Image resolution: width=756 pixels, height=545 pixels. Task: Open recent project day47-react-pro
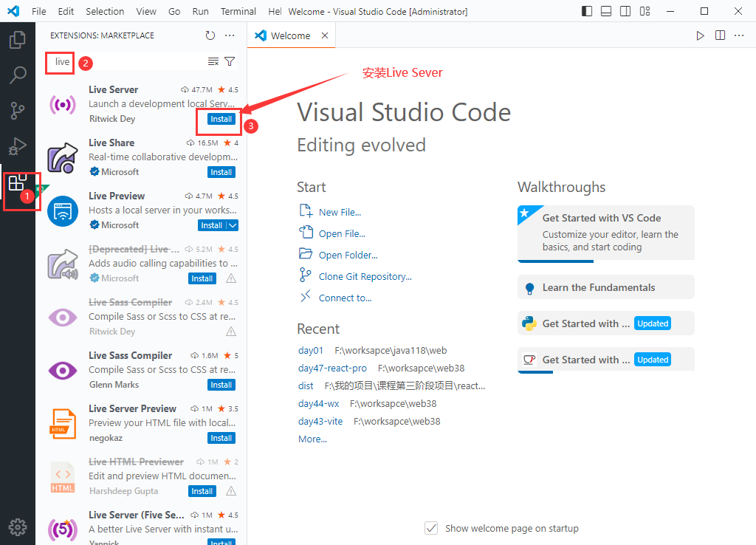(332, 368)
